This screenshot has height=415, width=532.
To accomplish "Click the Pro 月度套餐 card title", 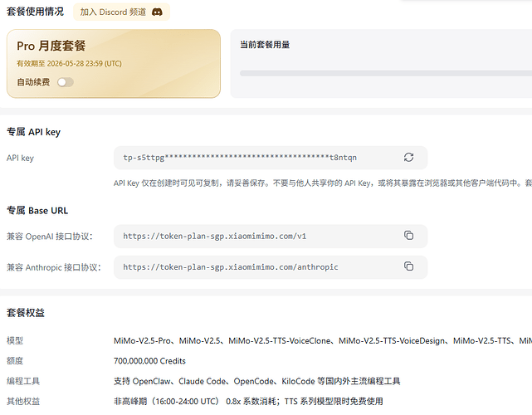I will coord(51,46).
